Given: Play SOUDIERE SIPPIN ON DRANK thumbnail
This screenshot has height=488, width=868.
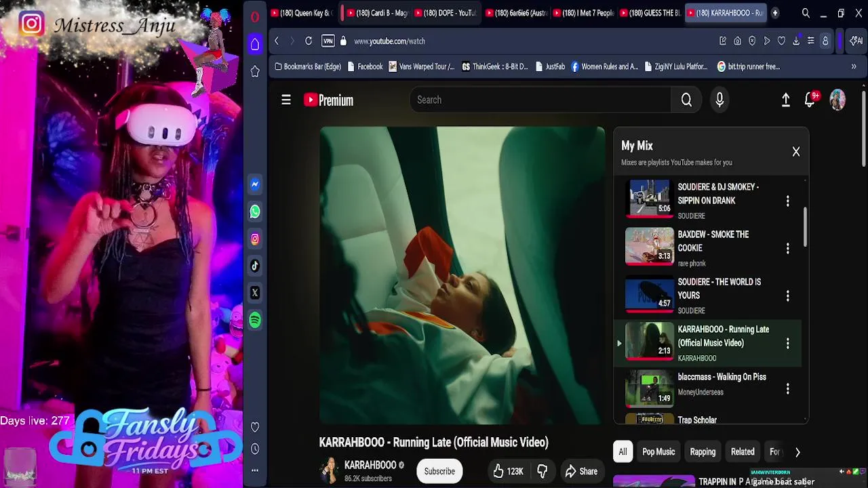Looking at the screenshot, I should pos(649,199).
